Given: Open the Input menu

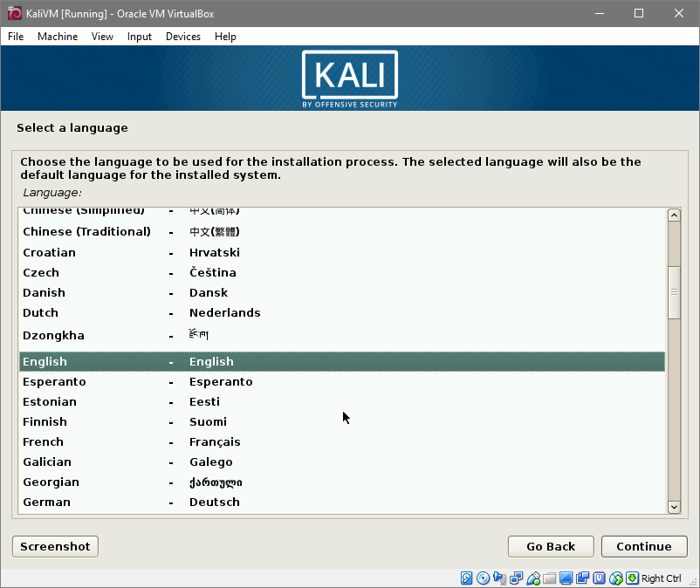Looking at the screenshot, I should [x=140, y=37].
